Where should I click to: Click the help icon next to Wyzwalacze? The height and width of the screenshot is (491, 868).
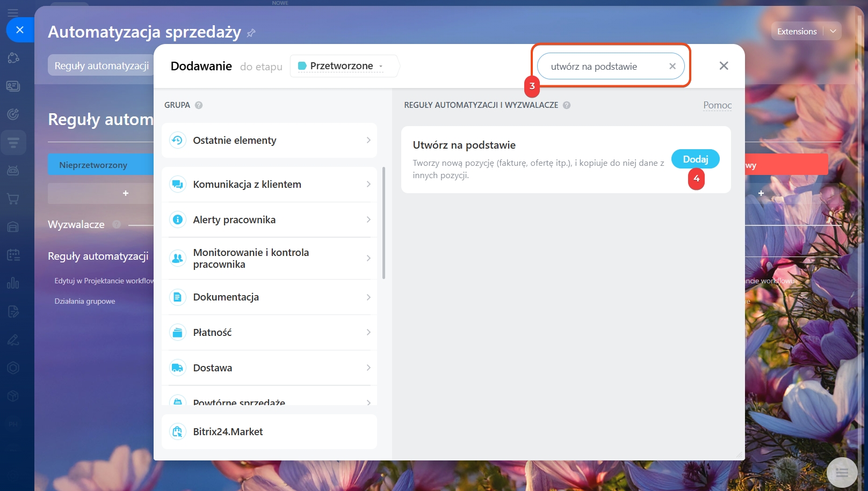[x=117, y=225]
